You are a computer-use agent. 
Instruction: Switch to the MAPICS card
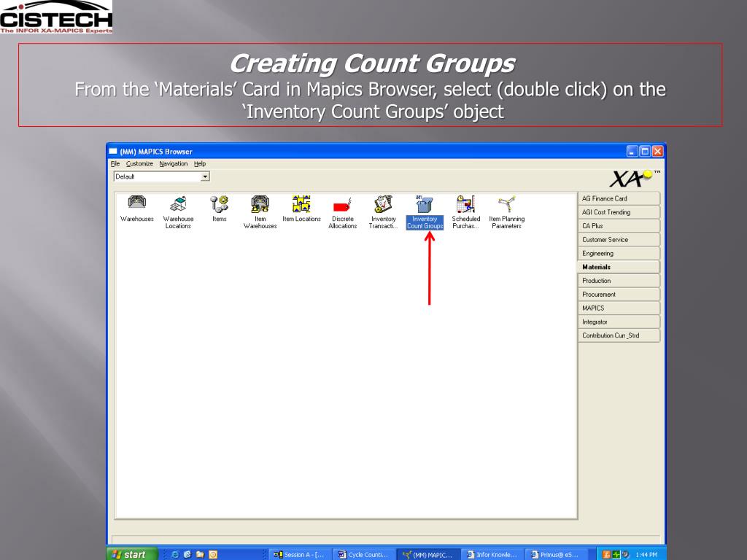(x=619, y=308)
